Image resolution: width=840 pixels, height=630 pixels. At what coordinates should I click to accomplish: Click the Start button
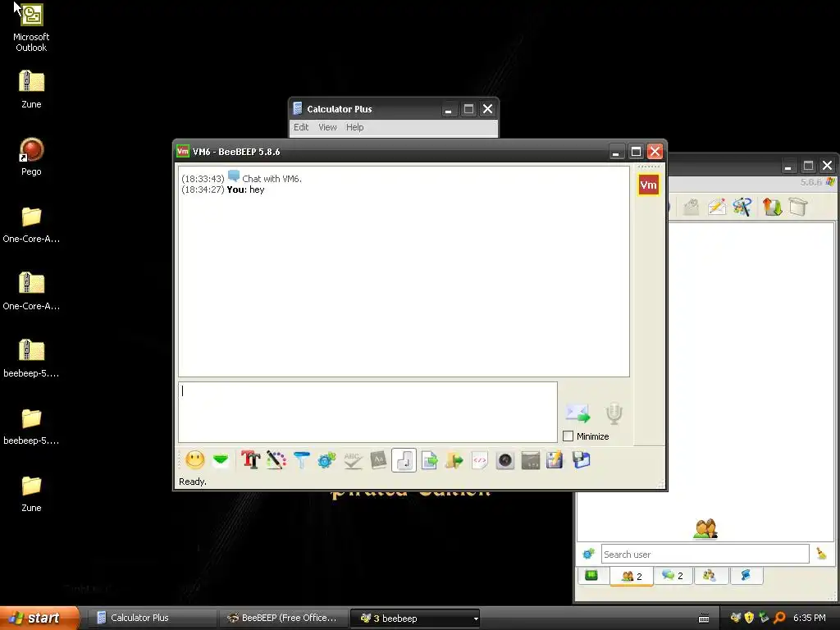click(x=39, y=618)
